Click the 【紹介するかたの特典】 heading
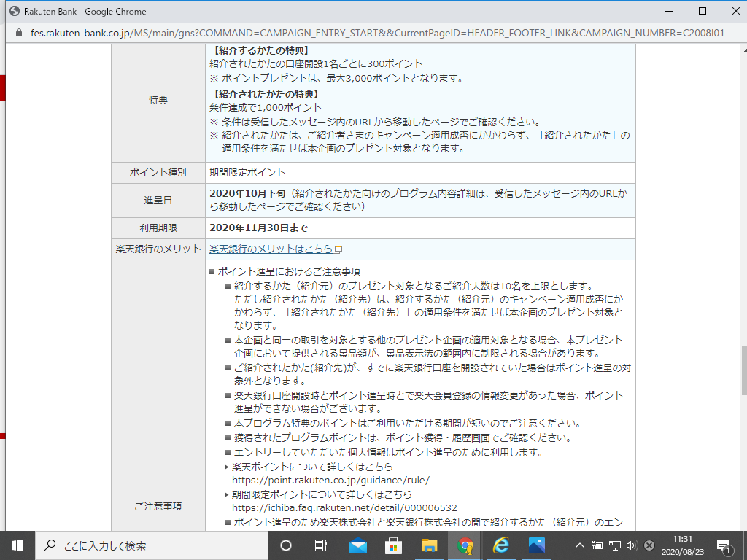 [262, 50]
